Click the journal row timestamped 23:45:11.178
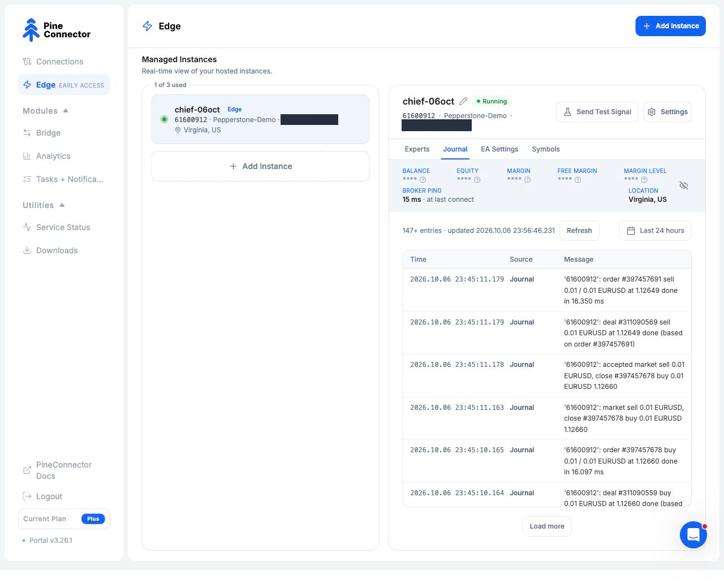Screen dimensions: 724x588 [x=547, y=376]
